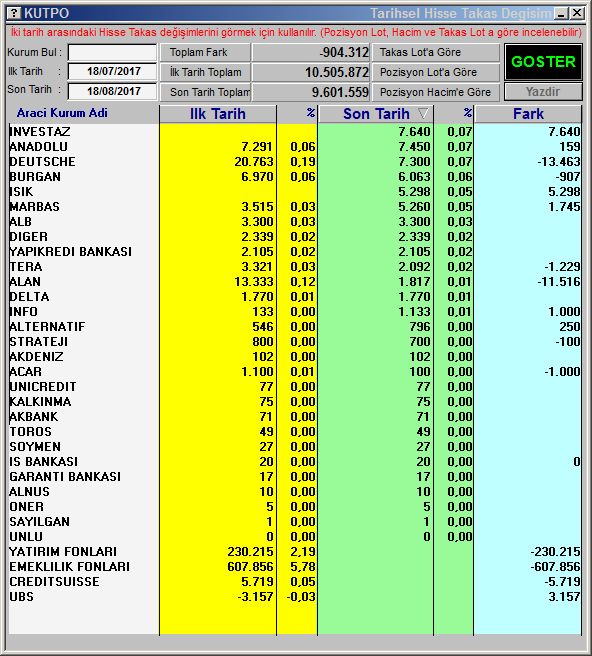Viewport: 592px width, 656px height.
Task: Select the ALNUS row
Action: tap(295, 492)
